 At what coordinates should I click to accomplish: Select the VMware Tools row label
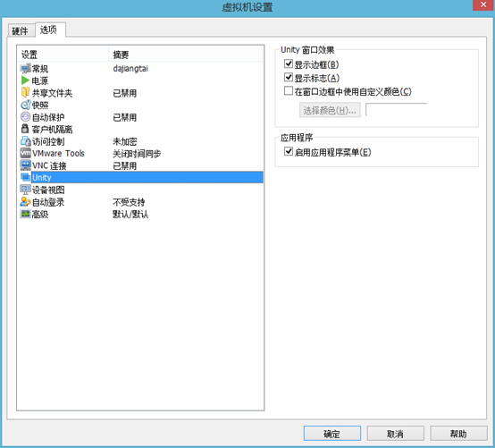pyautogui.click(x=58, y=154)
